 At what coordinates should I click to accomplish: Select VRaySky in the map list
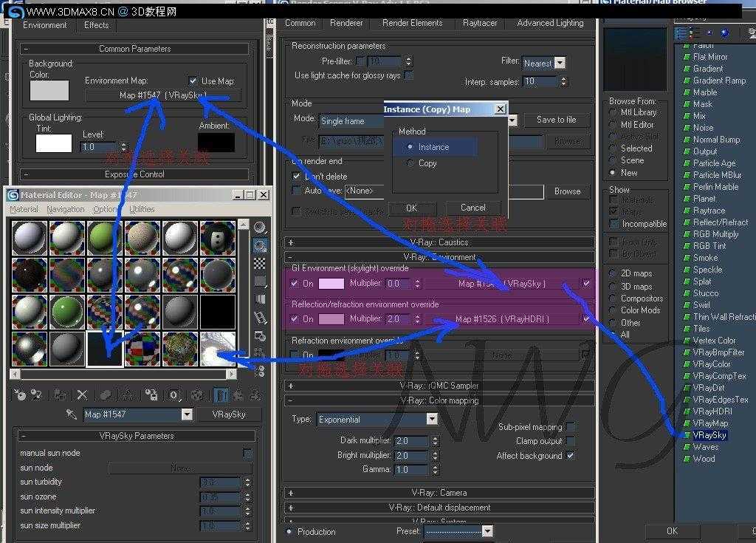pyautogui.click(x=709, y=435)
